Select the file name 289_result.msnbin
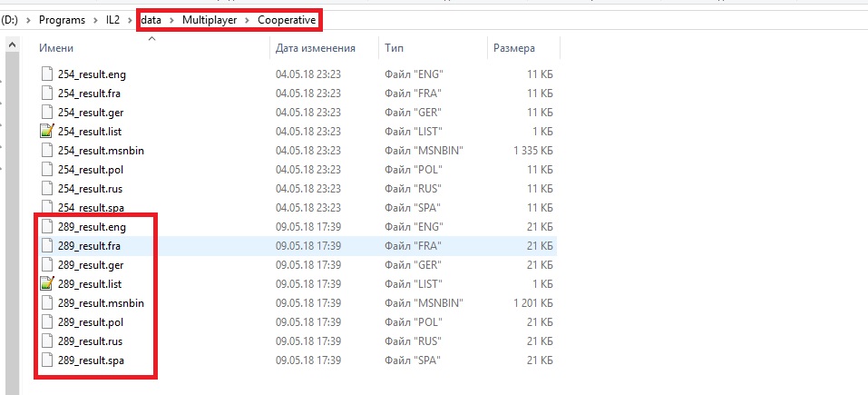 102,303
